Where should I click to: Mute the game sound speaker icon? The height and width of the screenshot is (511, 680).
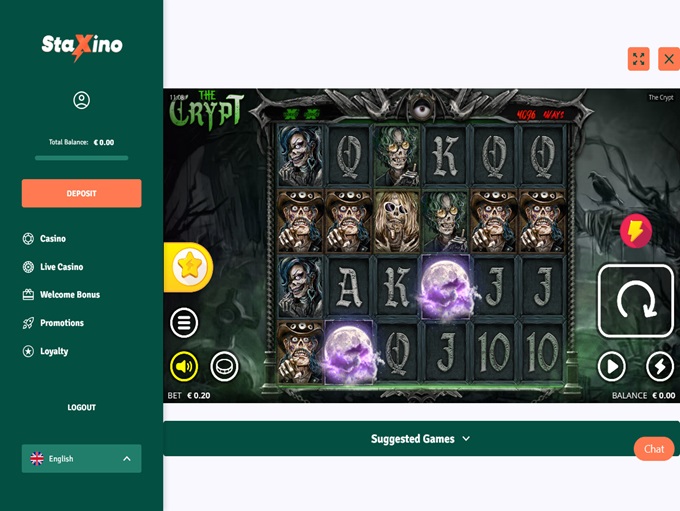(x=184, y=367)
